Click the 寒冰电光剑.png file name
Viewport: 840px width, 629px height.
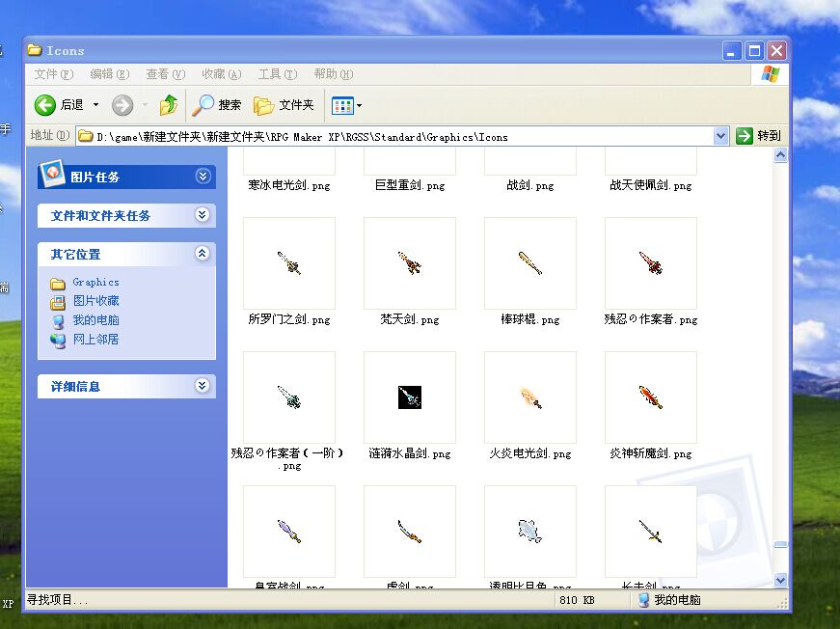pyautogui.click(x=289, y=185)
